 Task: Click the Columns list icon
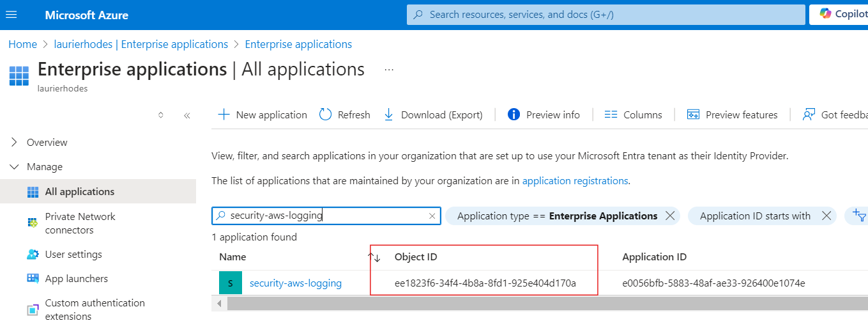(611, 114)
